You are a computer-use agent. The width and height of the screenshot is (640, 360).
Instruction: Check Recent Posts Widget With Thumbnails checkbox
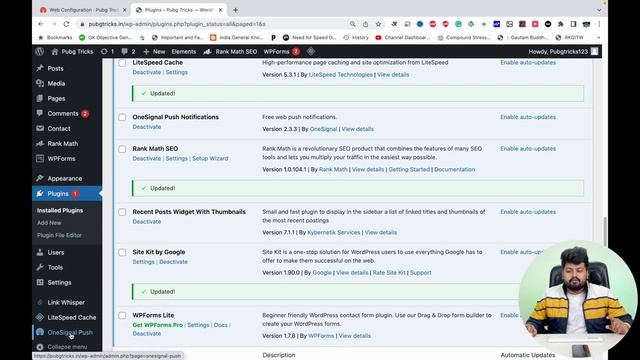tap(122, 212)
